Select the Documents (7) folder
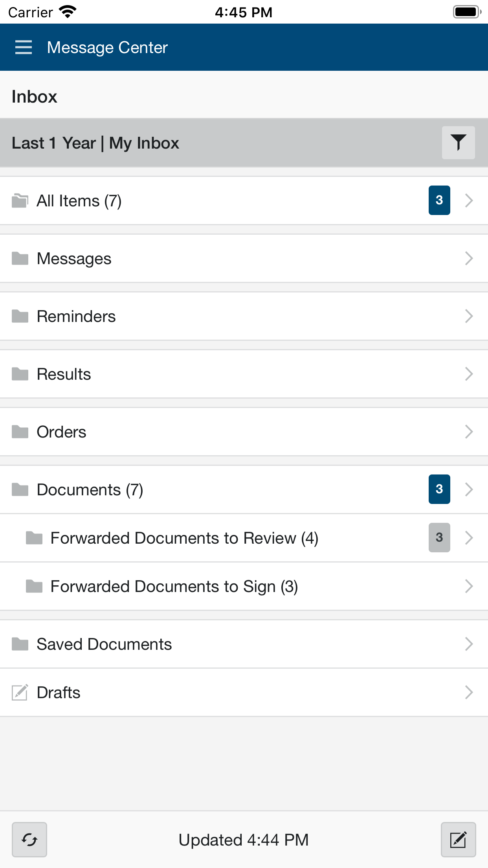The height and width of the screenshot is (868, 488). 90,490
